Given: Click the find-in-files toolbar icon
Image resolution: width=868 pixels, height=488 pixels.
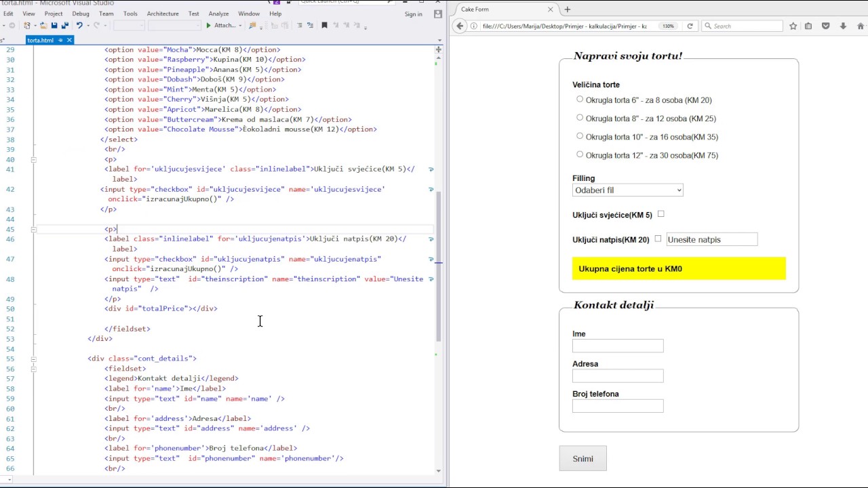Looking at the screenshot, I should point(252,25).
